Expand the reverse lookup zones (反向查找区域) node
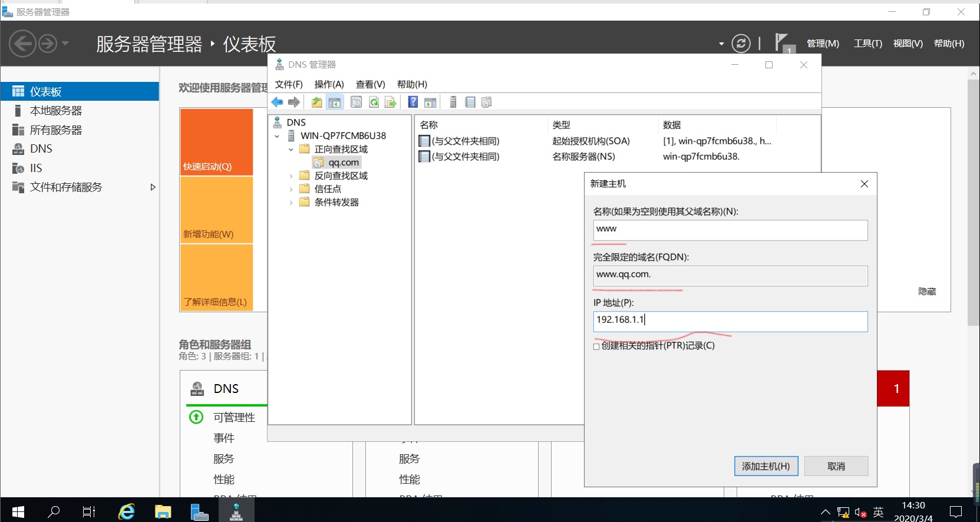The width and height of the screenshot is (980, 522). (x=291, y=176)
